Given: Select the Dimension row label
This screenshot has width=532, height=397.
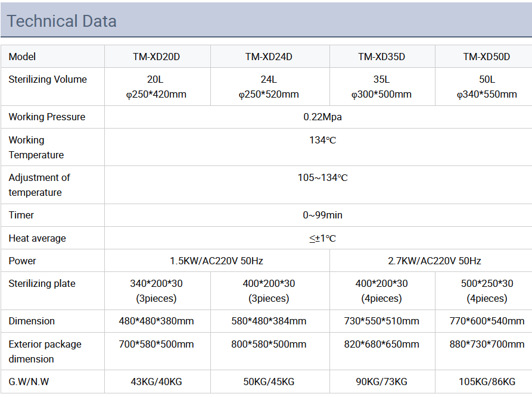Looking at the screenshot, I should click(32, 321).
